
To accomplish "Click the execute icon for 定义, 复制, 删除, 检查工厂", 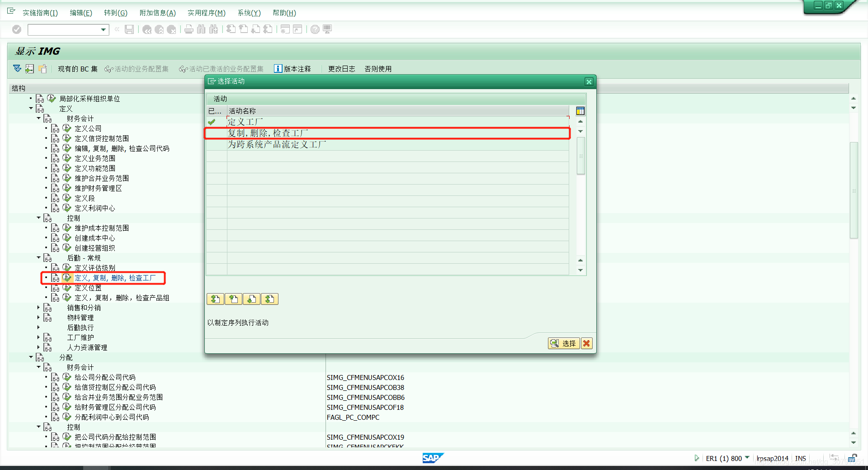I will click(67, 278).
